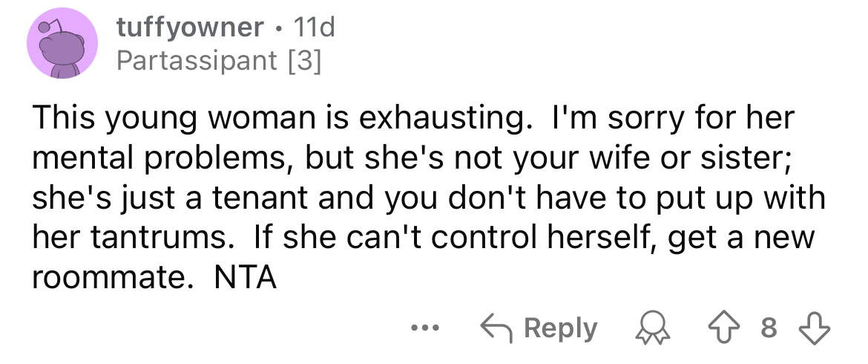The image size is (868, 364).
Task: Click the 11d timestamp
Action: (x=314, y=28)
